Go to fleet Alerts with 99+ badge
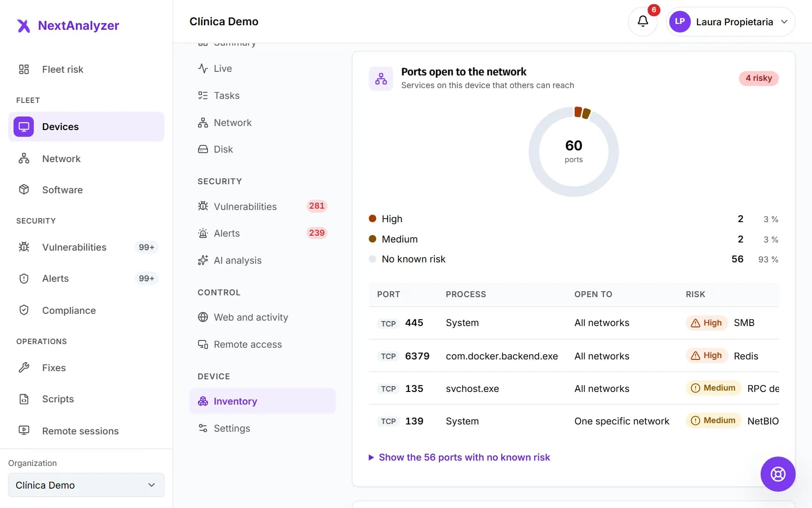Screen dimensions: 812x508 pos(86,279)
